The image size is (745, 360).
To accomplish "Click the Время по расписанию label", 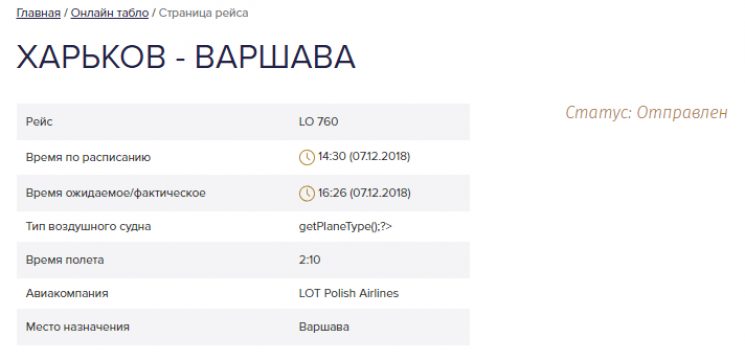I will point(88,157).
